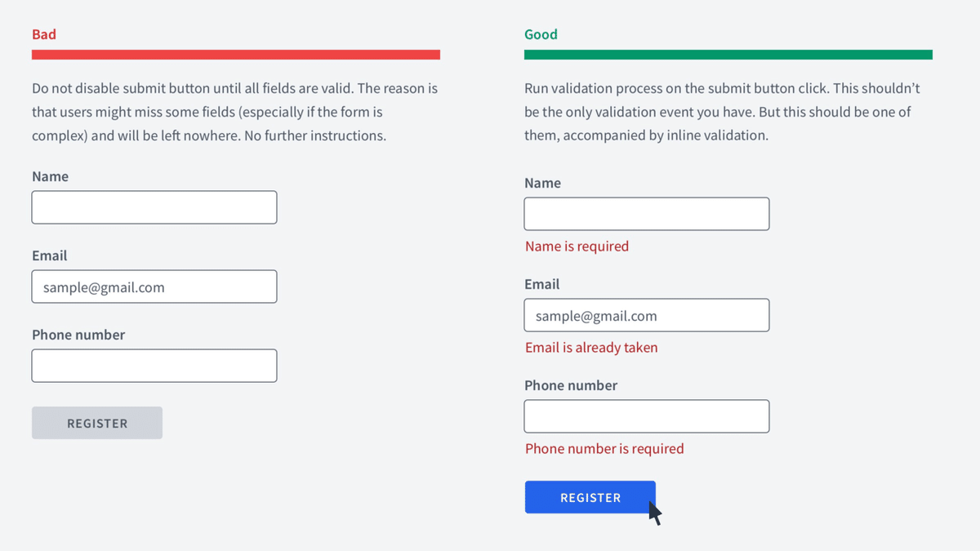The image size is (980, 551).
Task: Click the Email label in the Good form
Action: [541, 284]
